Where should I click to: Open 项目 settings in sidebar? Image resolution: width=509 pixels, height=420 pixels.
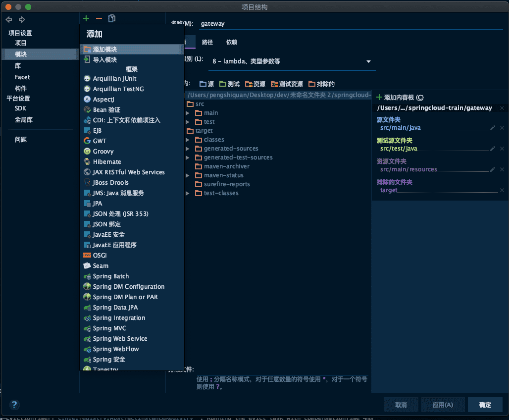21,43
